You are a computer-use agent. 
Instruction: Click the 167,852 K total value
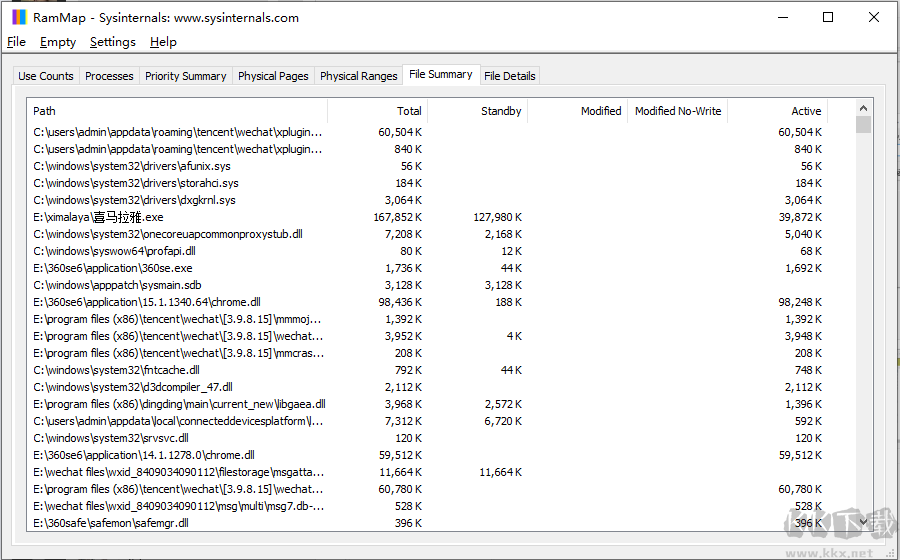coord(397,217)
